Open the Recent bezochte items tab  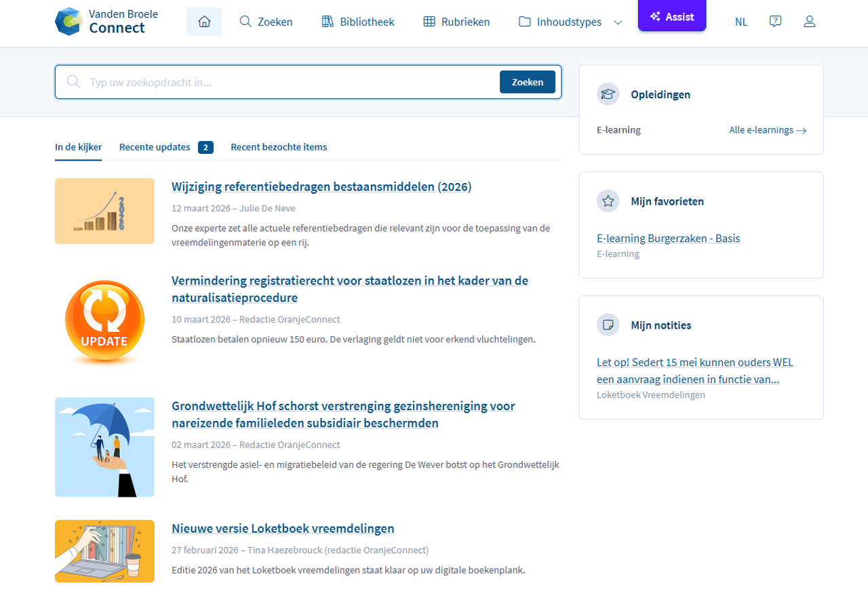(279, 147)
